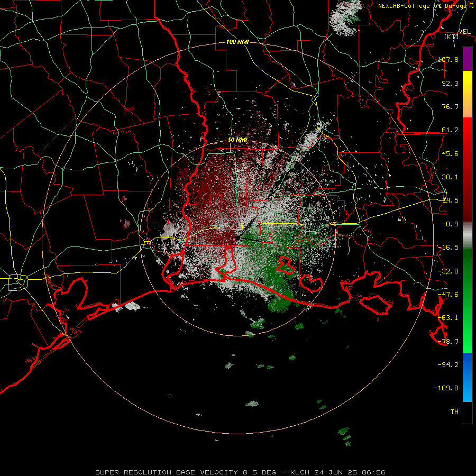Click the 50 NMI range ring label
476x476 pixels.
click(x=237, y=140)
